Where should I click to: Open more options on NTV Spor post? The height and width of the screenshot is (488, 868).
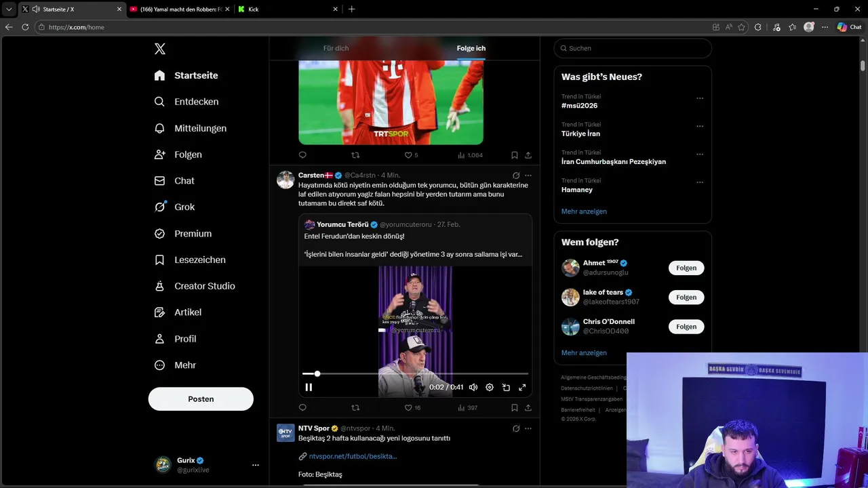[528, 428]
